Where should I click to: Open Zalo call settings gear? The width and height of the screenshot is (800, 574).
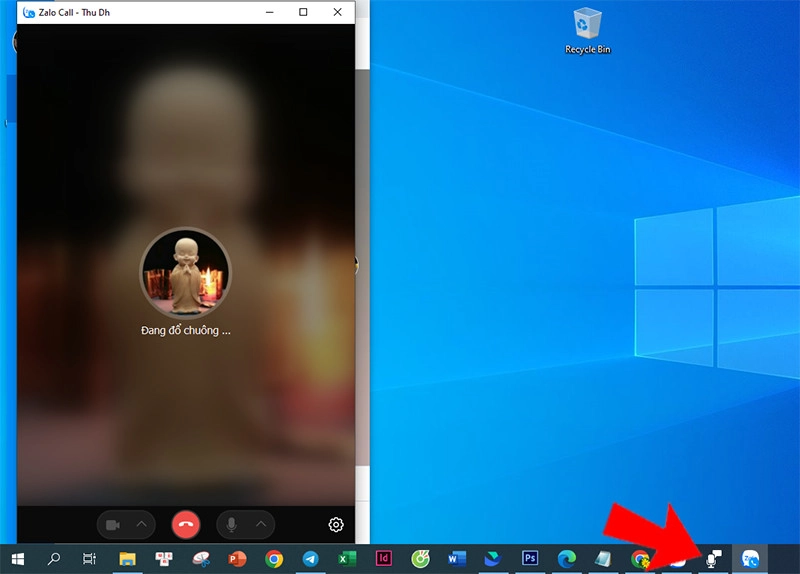point(336,525)
